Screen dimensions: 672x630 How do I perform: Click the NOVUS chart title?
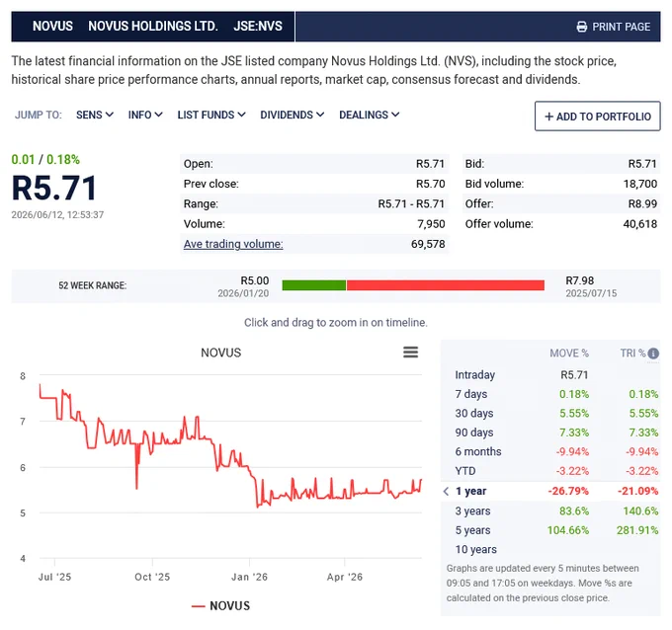221,353
